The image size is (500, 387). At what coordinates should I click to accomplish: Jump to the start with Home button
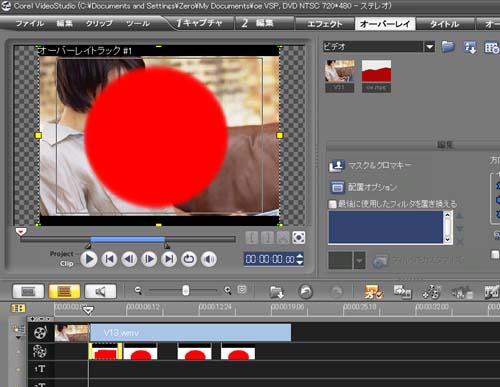point(109,259)
